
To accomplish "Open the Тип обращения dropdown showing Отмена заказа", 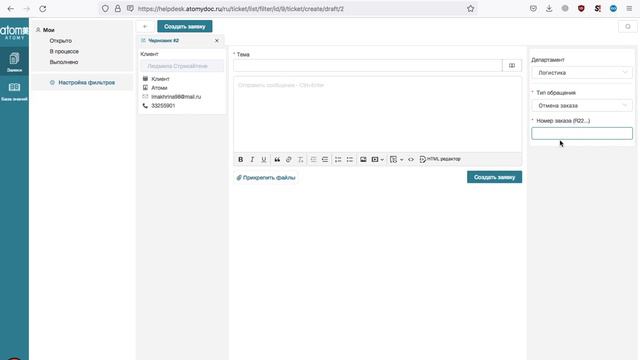I will [582, 106].
